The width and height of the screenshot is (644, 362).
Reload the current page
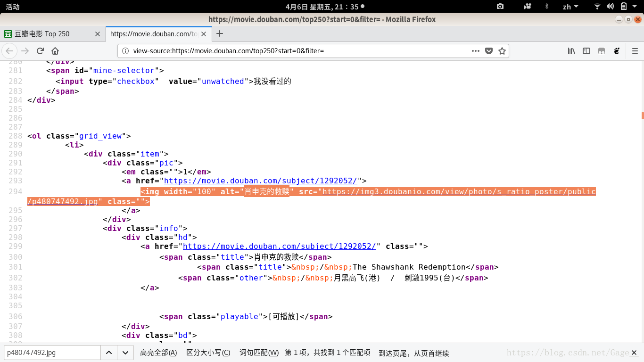point(40,51)
